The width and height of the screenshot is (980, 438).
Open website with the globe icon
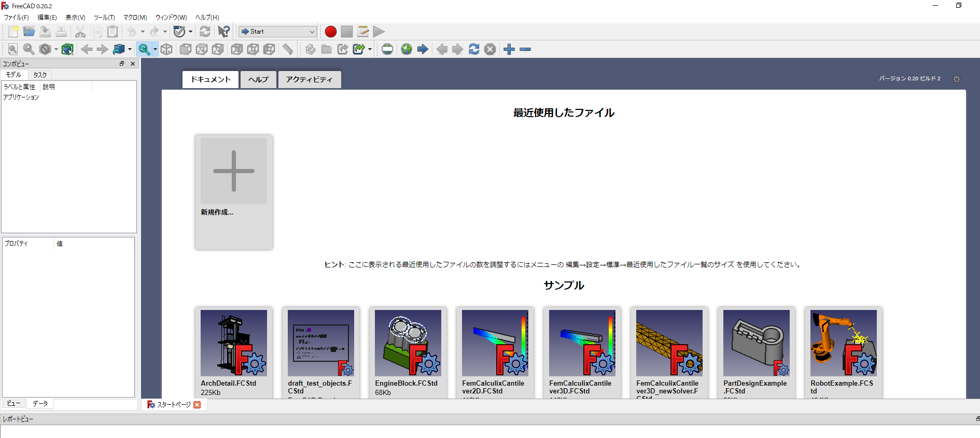(407, 49)
